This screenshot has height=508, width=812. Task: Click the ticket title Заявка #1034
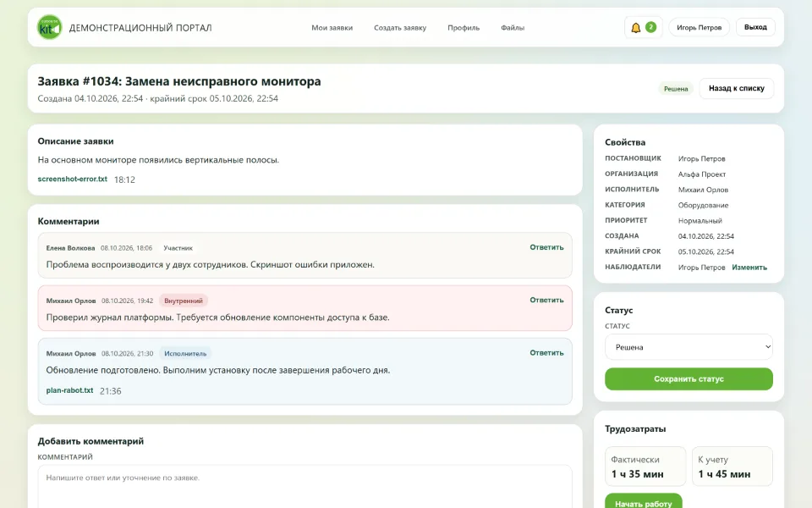pyautogui.click(x=179, y=81)
